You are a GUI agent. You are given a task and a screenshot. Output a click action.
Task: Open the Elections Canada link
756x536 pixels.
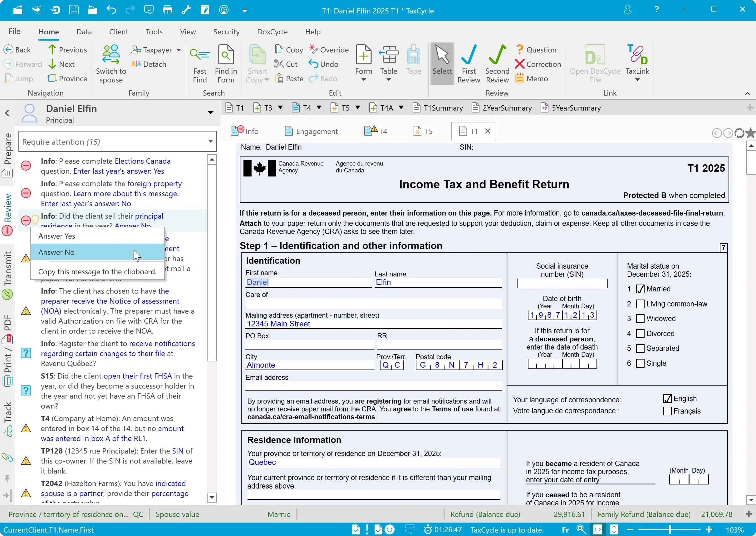tap(143, 161)
